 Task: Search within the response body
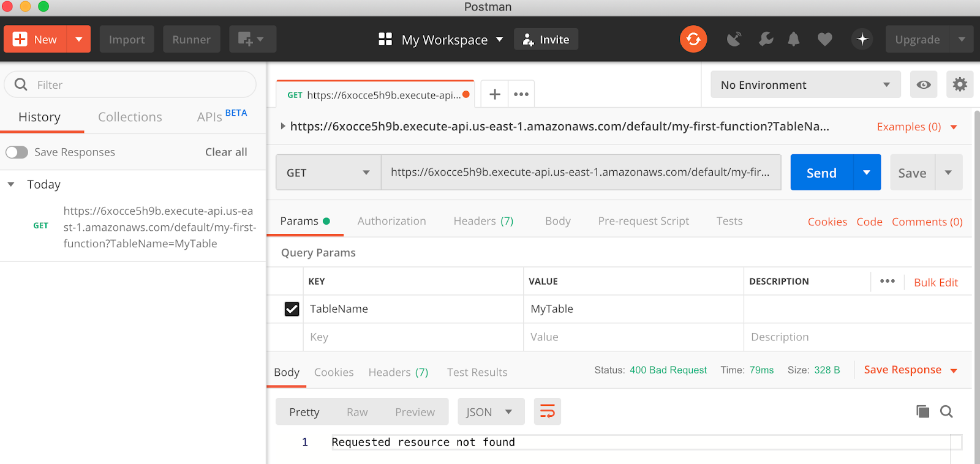946,411
